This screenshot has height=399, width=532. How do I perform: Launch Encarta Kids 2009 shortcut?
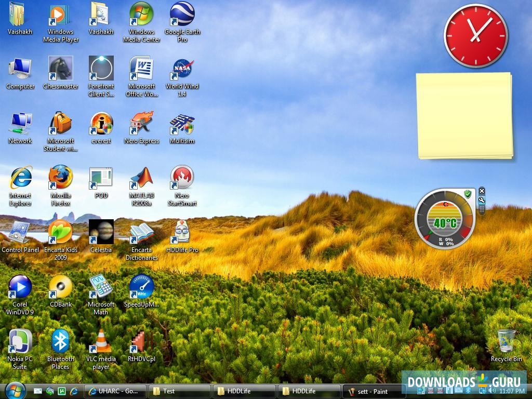pos(60,241)
